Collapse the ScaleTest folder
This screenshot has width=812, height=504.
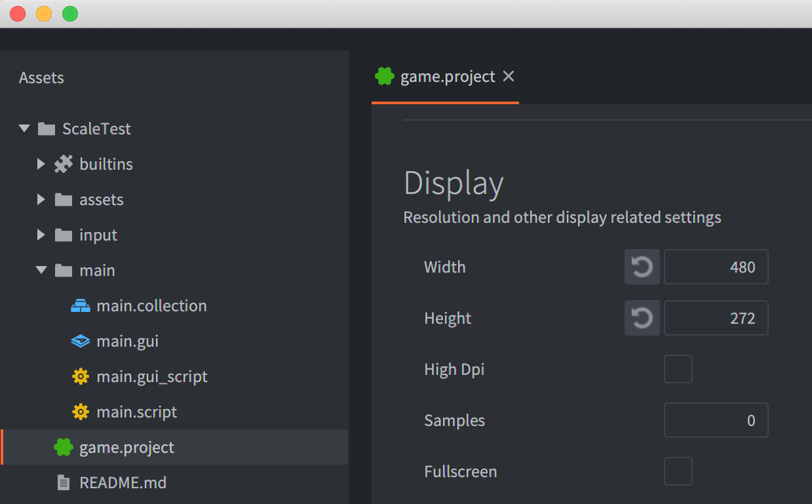[24, 128]
